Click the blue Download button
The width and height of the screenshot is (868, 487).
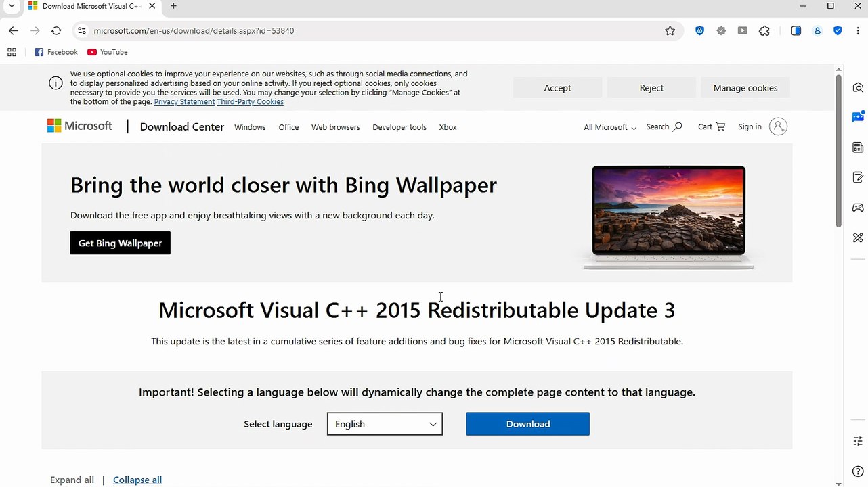527,424
